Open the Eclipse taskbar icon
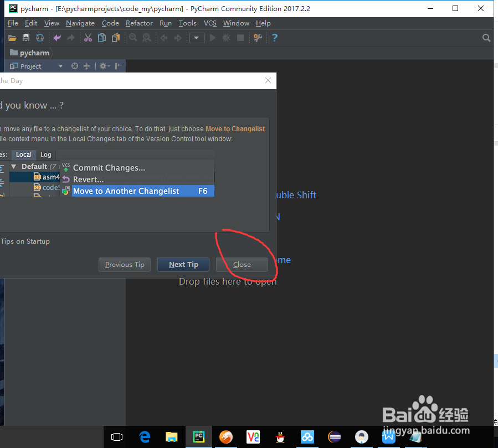 pos(335,437)
